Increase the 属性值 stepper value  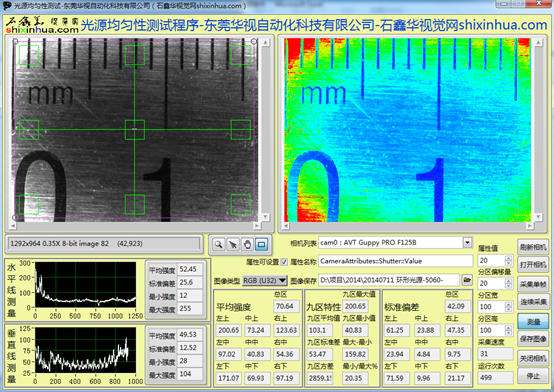pos(508,258)
